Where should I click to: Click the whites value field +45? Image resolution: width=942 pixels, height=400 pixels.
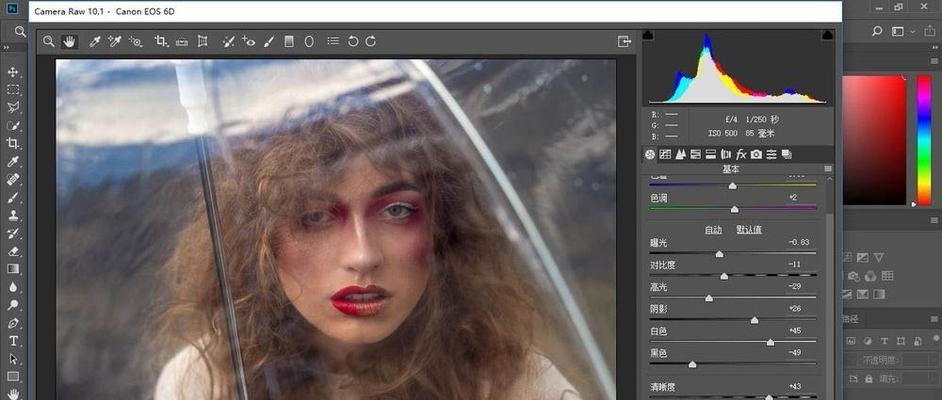click(794, 330)
